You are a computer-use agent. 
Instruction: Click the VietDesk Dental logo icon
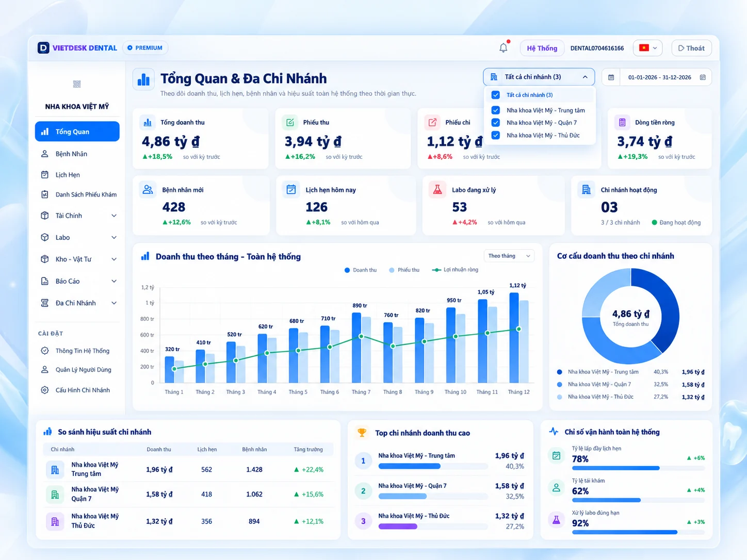(43, 48)
